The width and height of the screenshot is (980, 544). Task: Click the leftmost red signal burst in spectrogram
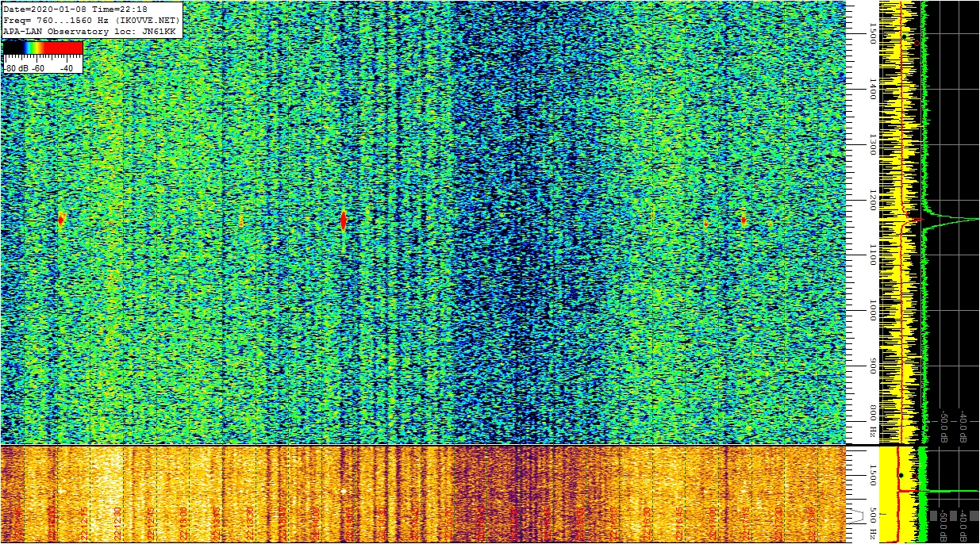click(x=61, y=220)
